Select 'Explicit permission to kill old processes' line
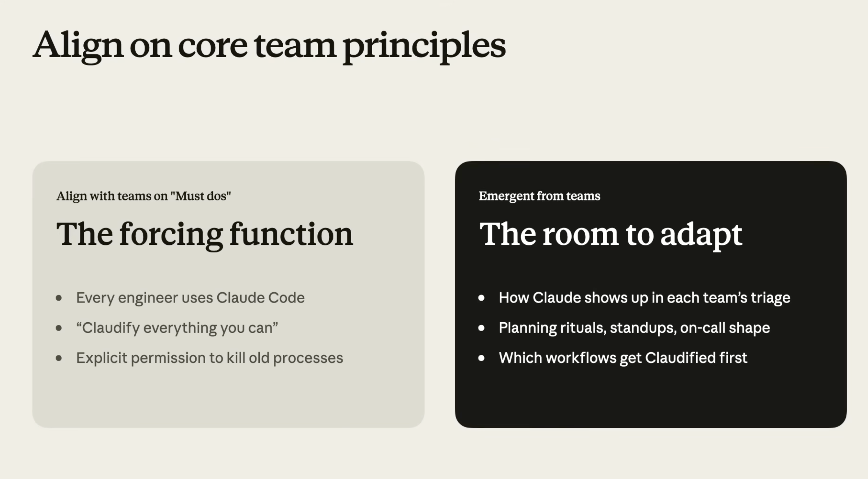868x479 pixels. [209, 358]
